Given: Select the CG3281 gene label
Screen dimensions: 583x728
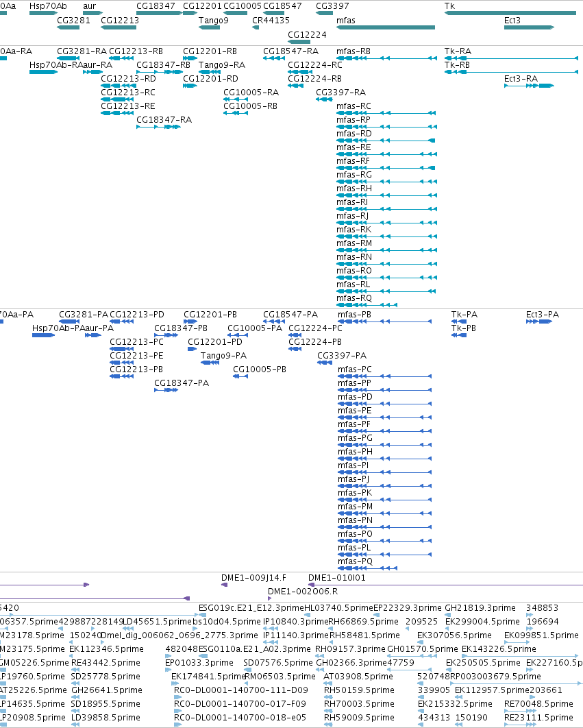Looking at the screenshot, I should coord(73,21).
